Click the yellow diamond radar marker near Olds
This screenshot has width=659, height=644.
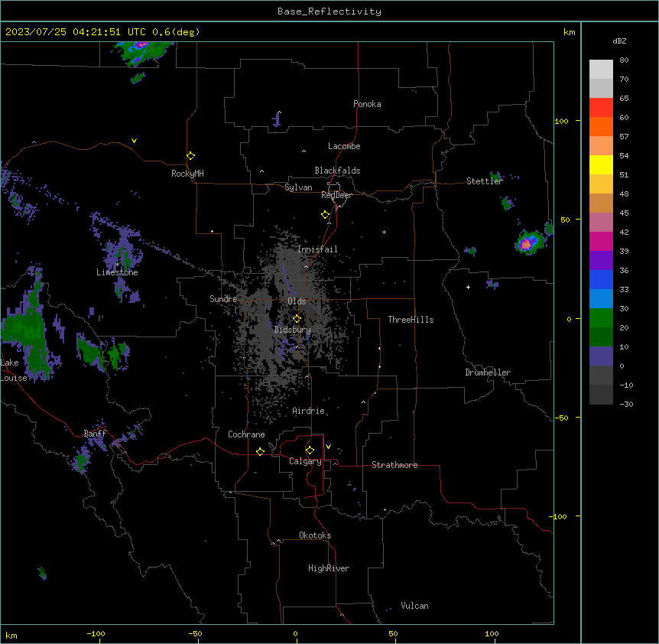(x=297, y=319)
